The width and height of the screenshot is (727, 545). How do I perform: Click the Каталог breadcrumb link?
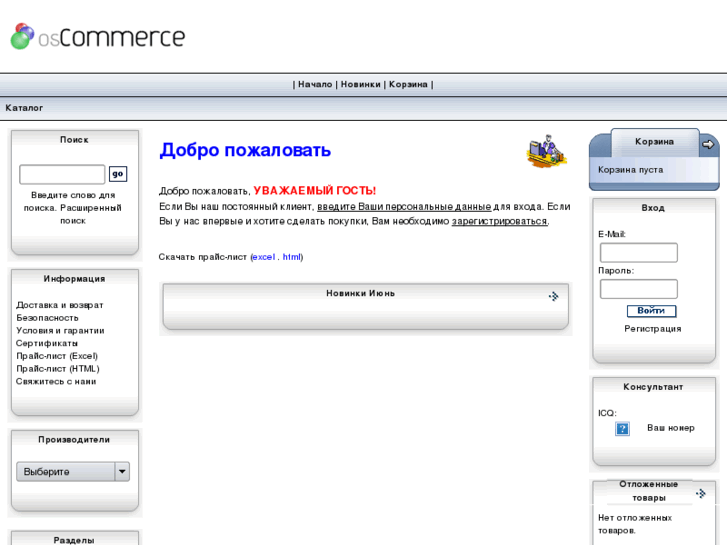(24, 108)
